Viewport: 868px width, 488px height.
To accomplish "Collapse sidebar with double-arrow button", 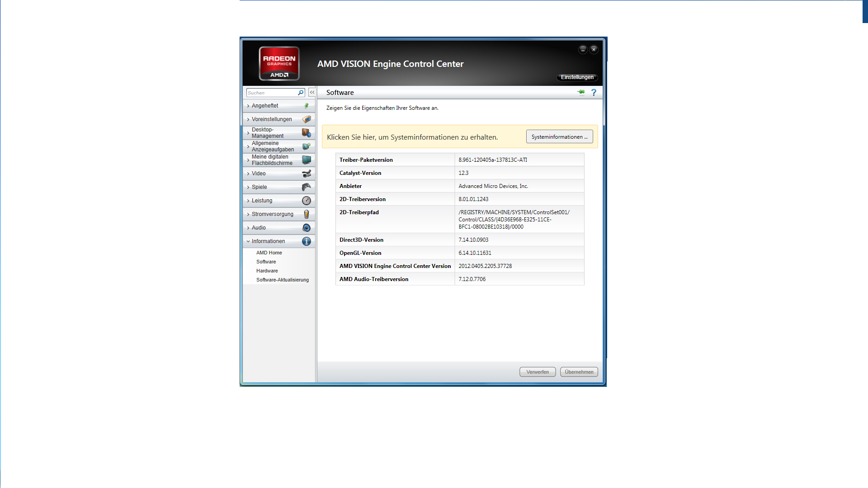I will 312,92.
